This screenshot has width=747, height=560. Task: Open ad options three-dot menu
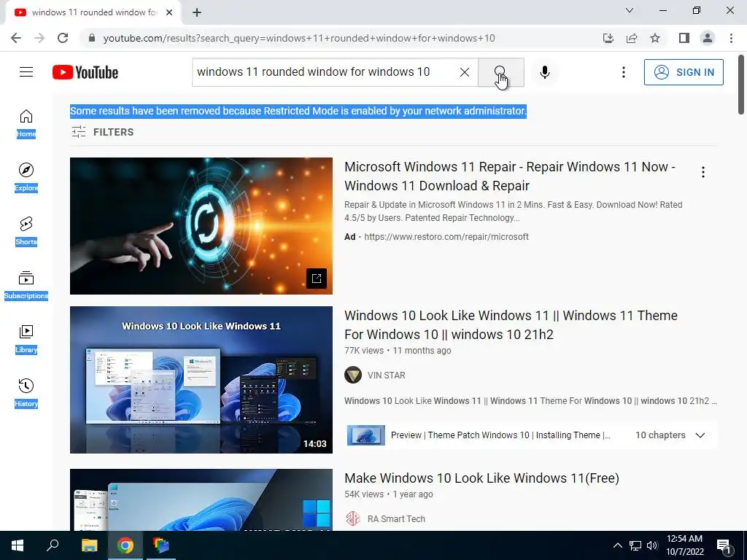(x=703, y=172)
